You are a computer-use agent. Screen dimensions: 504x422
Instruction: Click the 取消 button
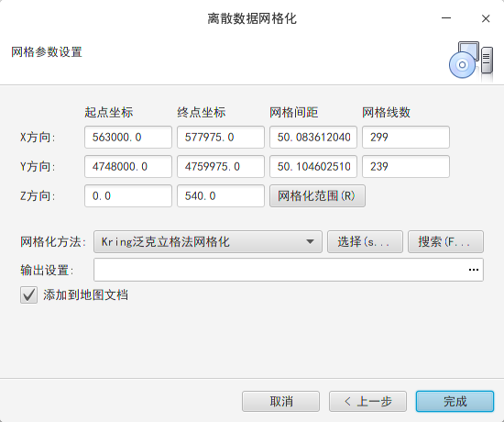tap(281, 401)
